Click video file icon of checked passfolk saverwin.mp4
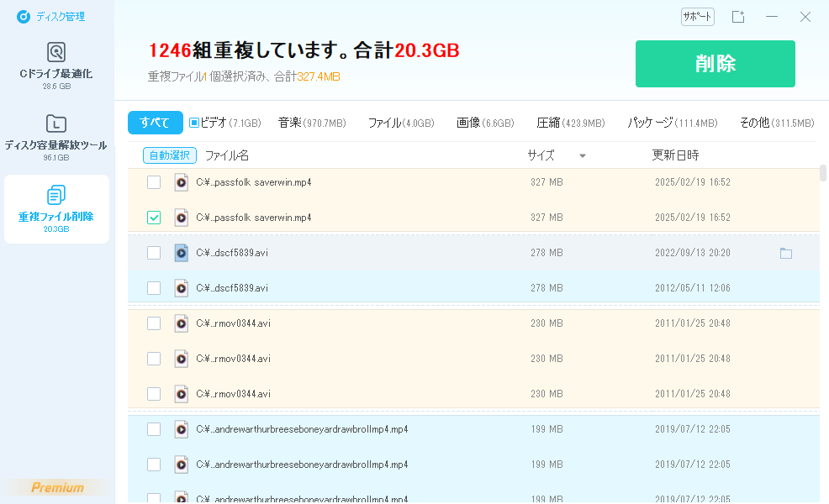Screen dimensions: 829x504 pos(182,218)
